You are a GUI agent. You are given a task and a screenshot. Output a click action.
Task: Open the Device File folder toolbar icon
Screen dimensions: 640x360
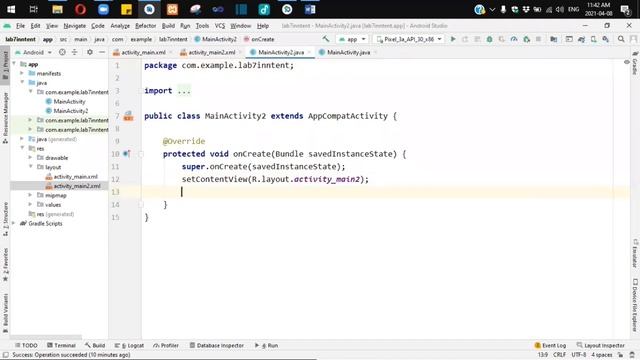553,39
